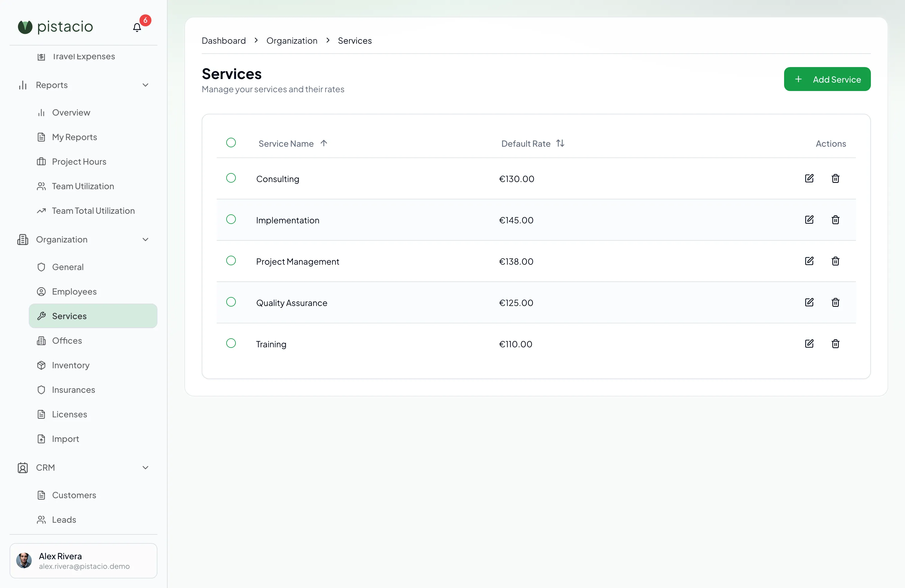Screen dimensions: 905x588
Task: Sort ascending by Service Name arrow
Action: [324, 143]
